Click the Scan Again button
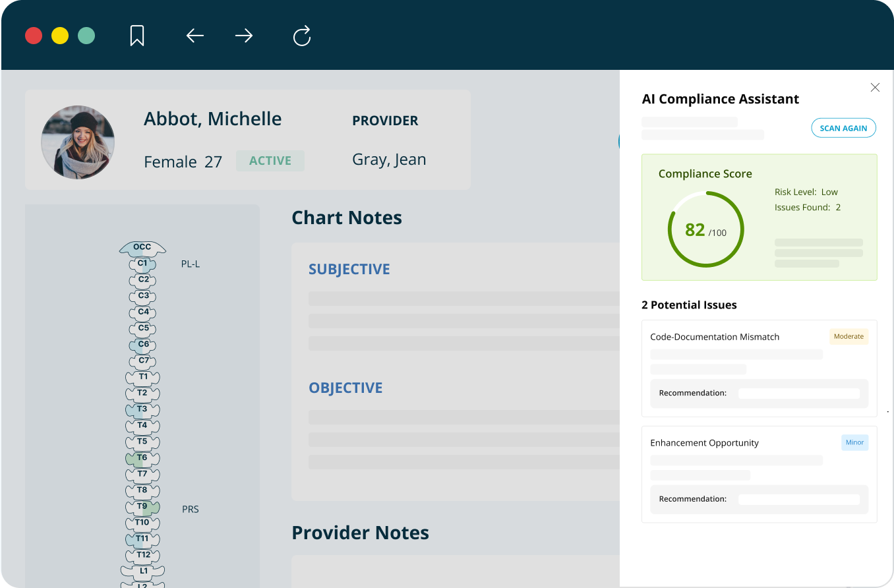This screenshot has width=894, height=588. click(843, 128)
